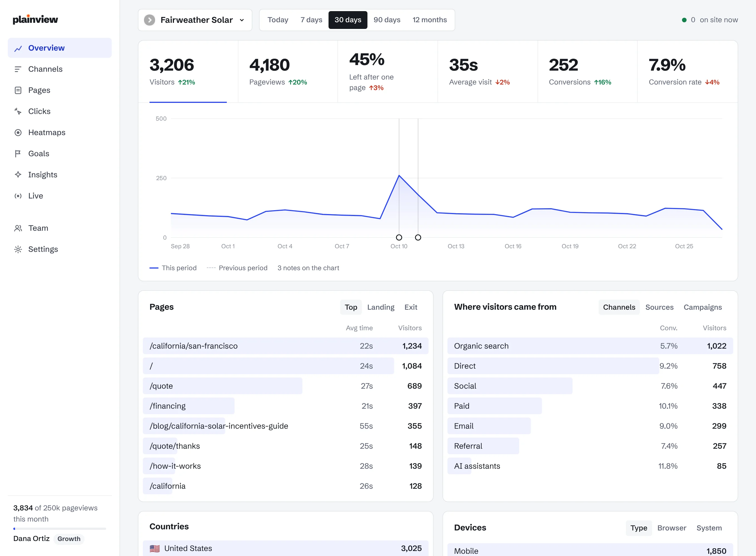Screen dimensions: 756x556
Task: Select the Conversions metric card
Action: (588, 72)
